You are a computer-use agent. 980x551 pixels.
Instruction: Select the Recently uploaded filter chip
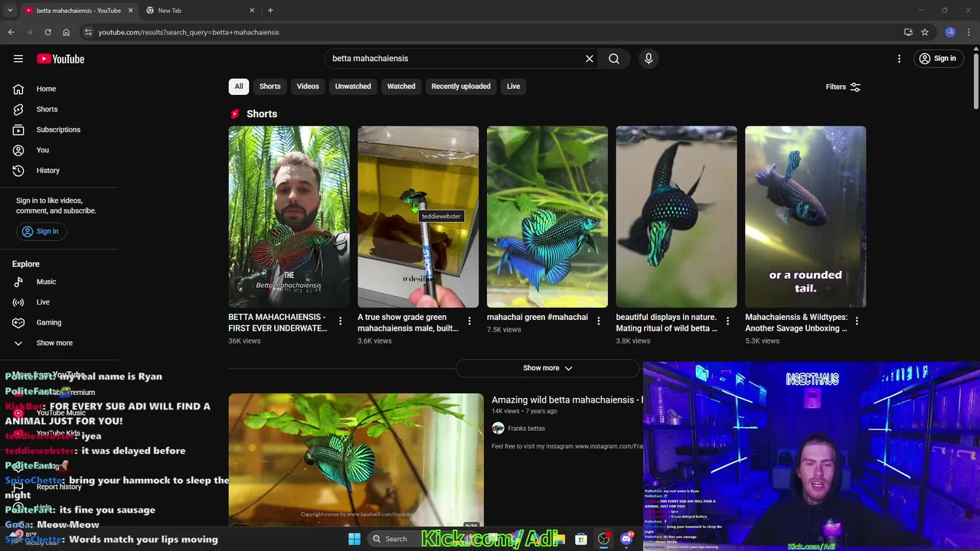tap(461, 86)
